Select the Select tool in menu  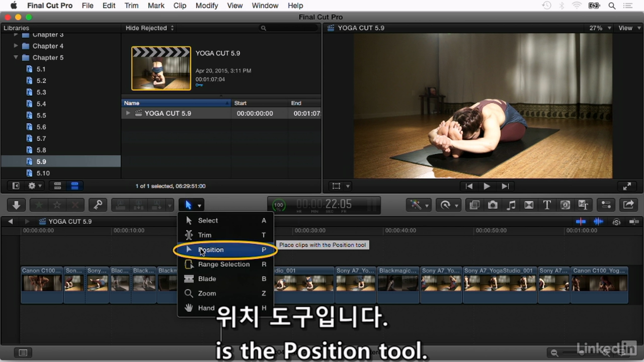225,220
